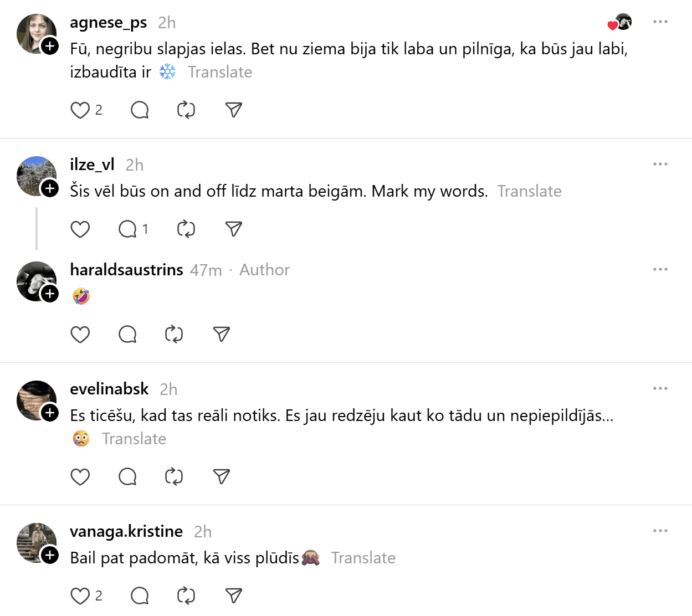Screen dimensions: 692x616
Task: Open haraldsaustrins profile from username
Action: coord(126,270)
